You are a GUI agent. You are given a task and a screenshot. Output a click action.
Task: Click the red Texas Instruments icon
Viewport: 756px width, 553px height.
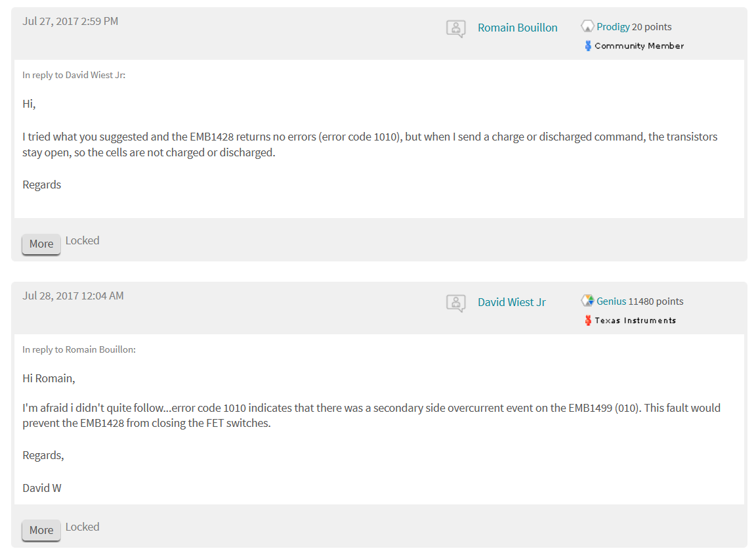pos(588,321)
